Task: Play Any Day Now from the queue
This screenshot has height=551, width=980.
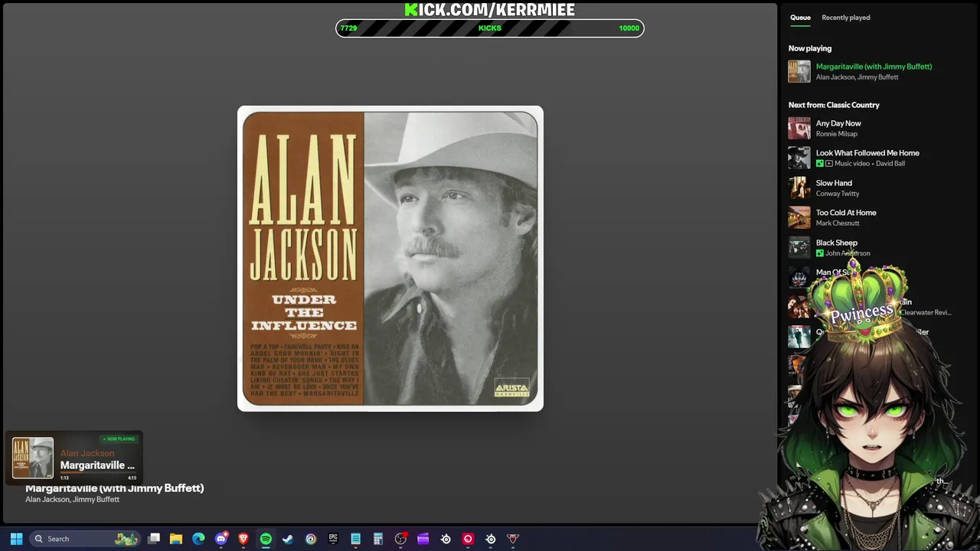Action: tap(838, 123)
